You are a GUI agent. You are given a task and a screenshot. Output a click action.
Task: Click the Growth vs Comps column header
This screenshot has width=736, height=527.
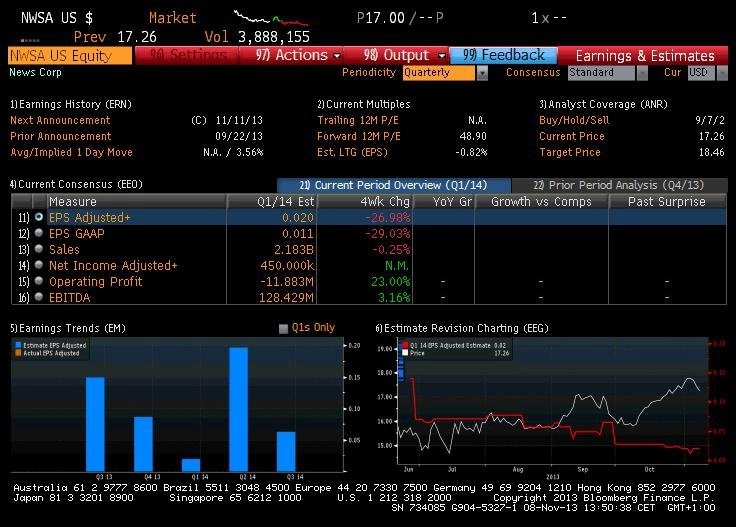(541, 201)
